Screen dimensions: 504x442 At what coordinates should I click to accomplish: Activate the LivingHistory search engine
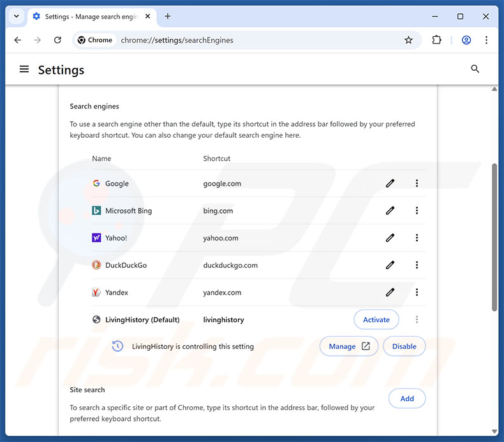pos(376,320)
